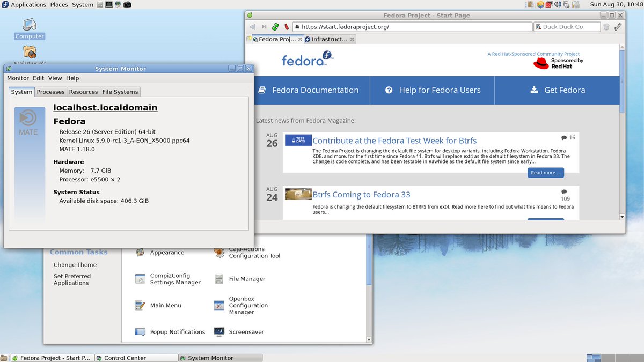Close the Fedora Project browser tab
This screenshot has width=644, height=362.
pos(299,39)
